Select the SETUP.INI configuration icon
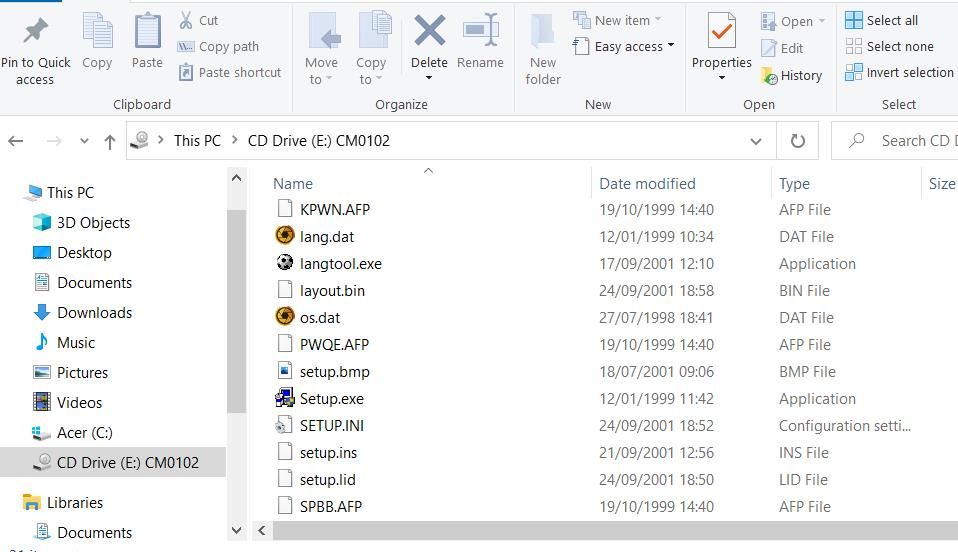Image resolution: width=958 pixels, height=552 pixels. tap(284, 425)
